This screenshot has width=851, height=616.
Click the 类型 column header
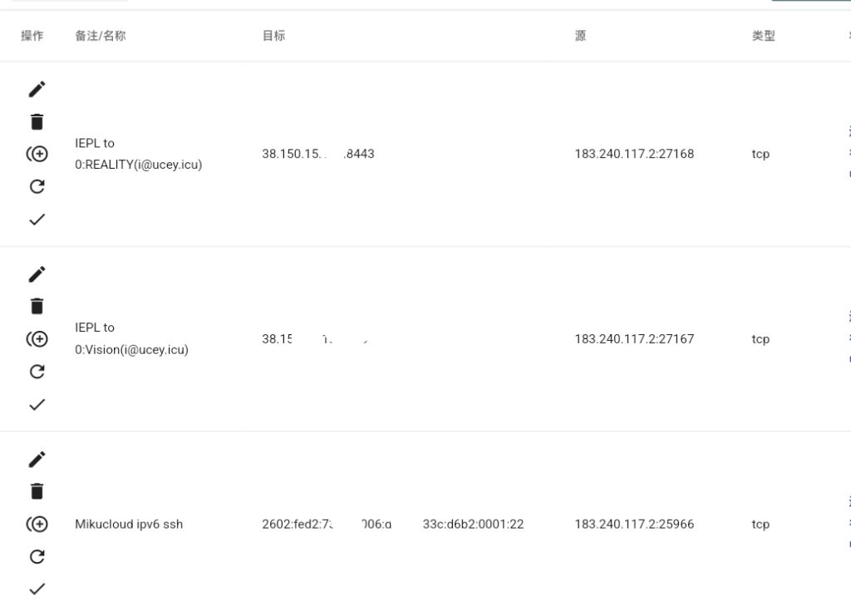763,37
